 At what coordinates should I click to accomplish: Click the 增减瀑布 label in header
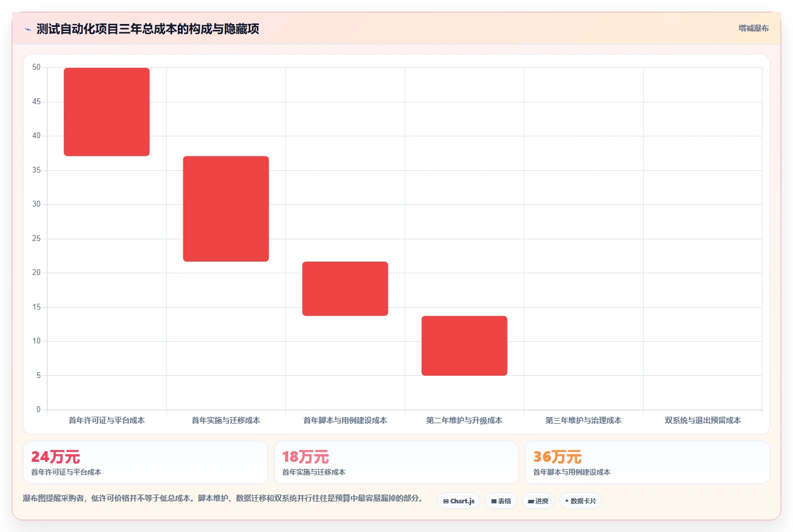pyautogui.click(x=753, y=28)
